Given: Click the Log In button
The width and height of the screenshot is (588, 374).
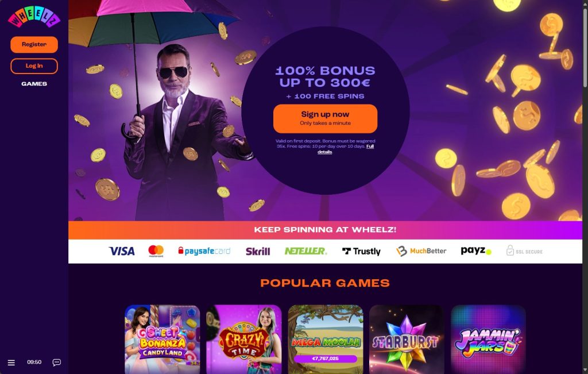Looking at the screenshot, I should click(34, 66).
